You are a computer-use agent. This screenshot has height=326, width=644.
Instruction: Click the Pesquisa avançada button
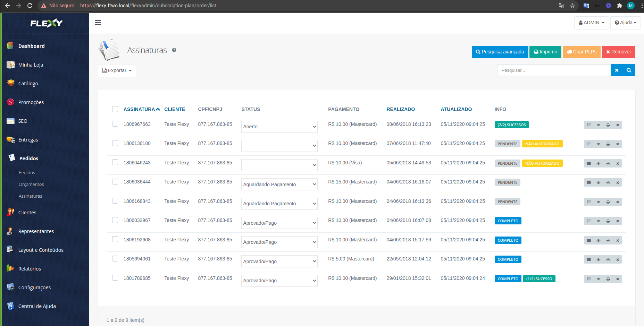coord(500,52)
